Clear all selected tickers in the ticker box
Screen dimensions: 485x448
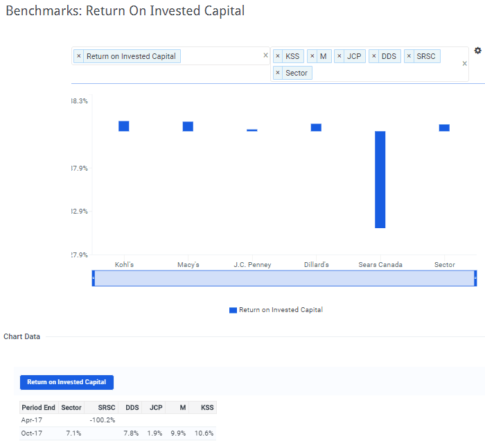[465, 64]
